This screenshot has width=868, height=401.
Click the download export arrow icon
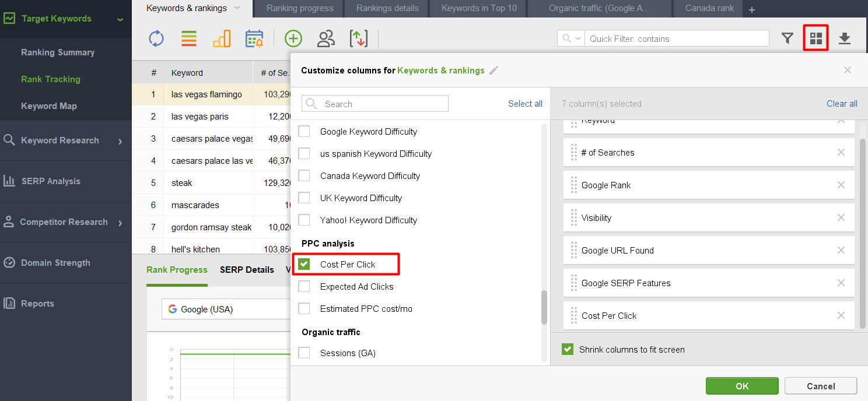click(845, 38)
